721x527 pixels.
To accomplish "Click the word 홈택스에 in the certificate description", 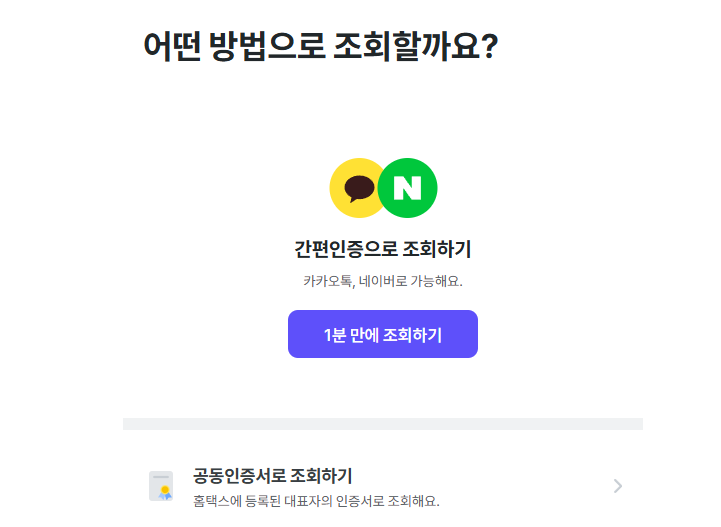I will (217, 501).
